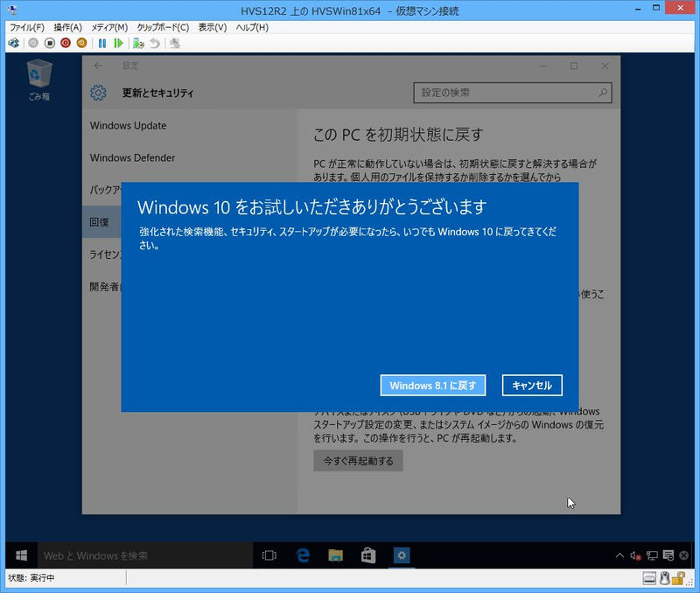Select Windows Defender in the Settings sidebar
Screen dimensions: 700x593
pos(133,158)
